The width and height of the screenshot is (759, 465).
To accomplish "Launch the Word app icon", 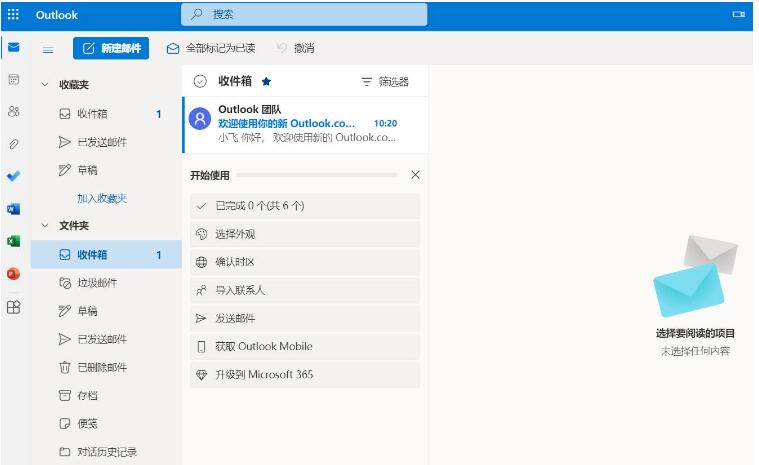I will (x=13, y=209).
